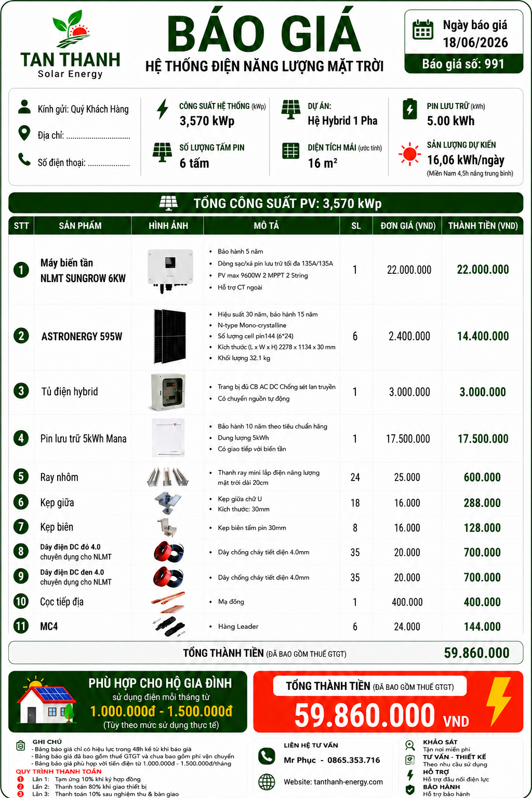Click the product name Máy biến tần NLMT SUNGROW 6KW
This screenshot has width=532, height=798.
pyautogui.click(x=83, y=270)
